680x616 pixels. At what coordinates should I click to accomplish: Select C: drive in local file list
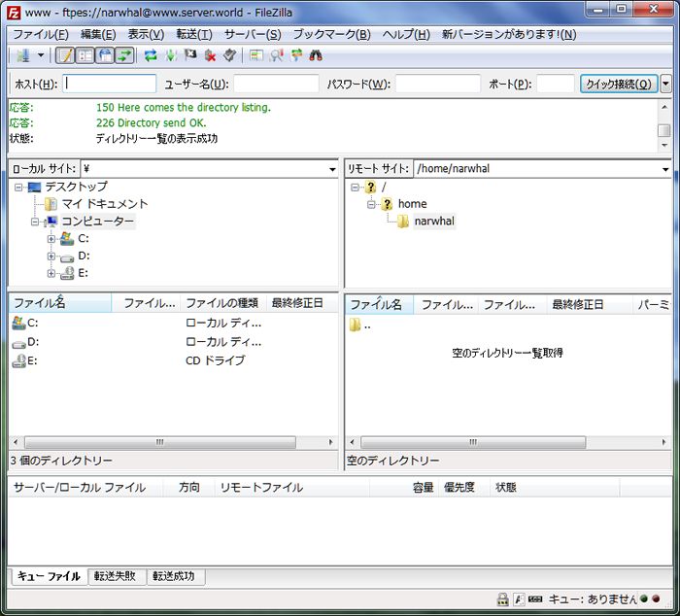click(32, 323)
